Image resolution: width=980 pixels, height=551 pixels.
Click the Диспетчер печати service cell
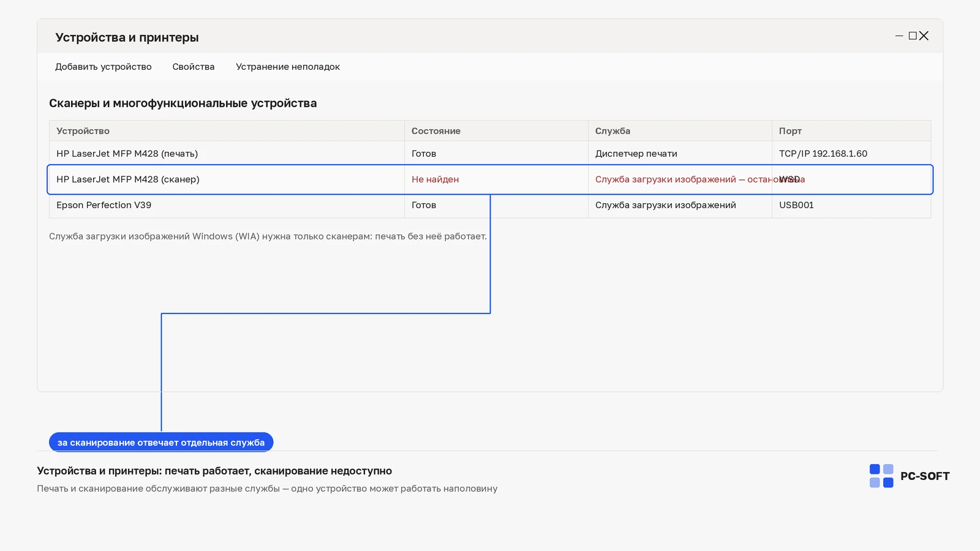(x=636, y=154)
